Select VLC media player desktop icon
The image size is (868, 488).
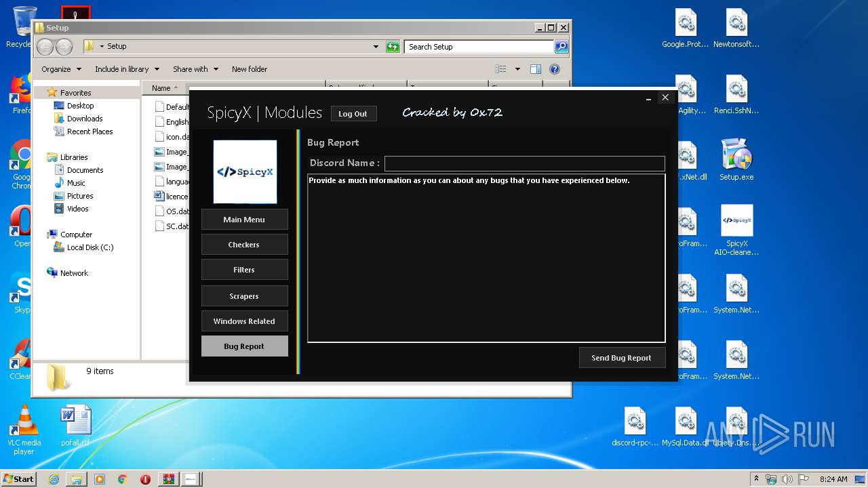[x=24, y=430]
